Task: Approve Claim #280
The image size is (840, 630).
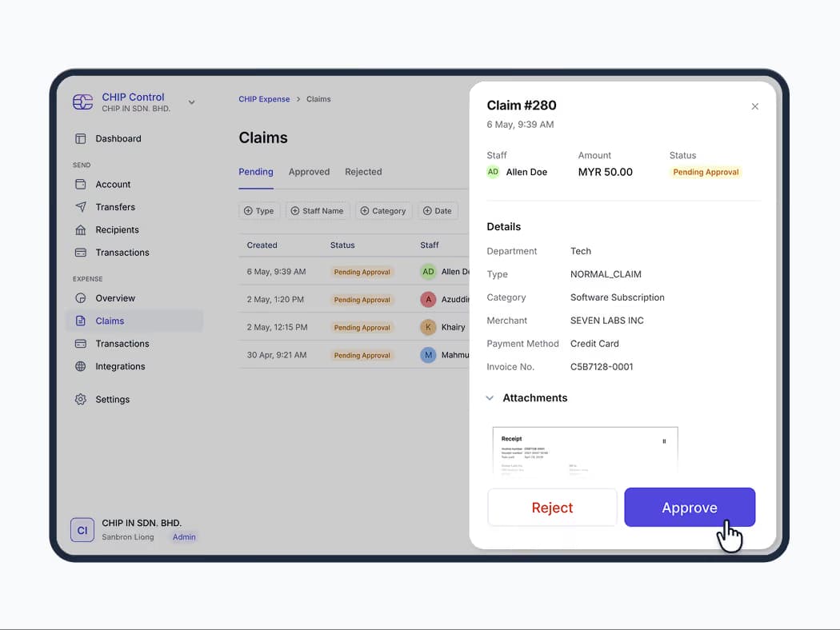Action: [x=690, y=507]
